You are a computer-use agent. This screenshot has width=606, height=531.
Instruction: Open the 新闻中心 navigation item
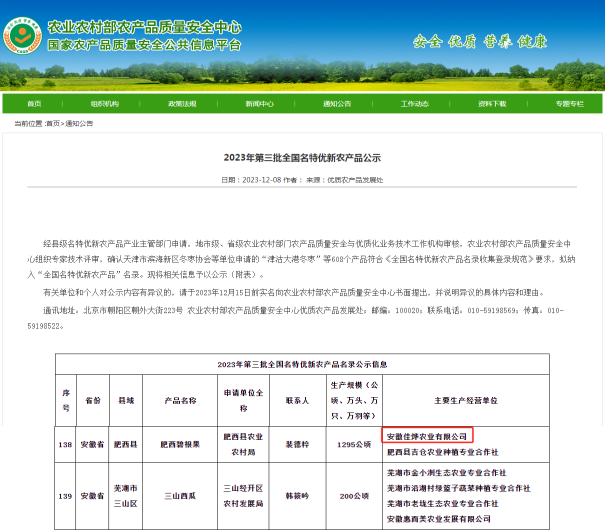pos(260,104)
